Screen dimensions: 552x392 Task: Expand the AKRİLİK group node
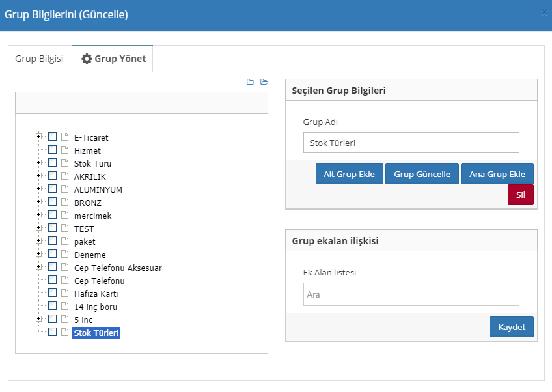pyautogui.click(x=39, y=176)
